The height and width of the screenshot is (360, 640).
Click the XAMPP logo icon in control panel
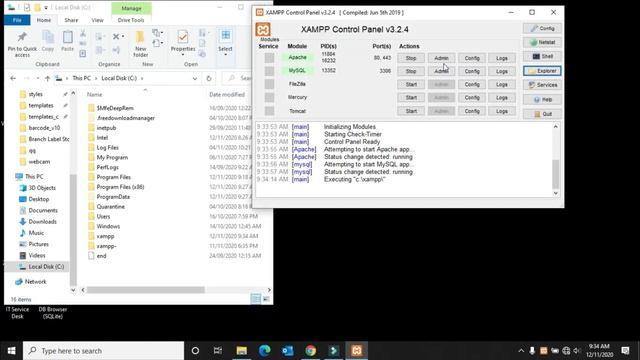pos(263,30)
